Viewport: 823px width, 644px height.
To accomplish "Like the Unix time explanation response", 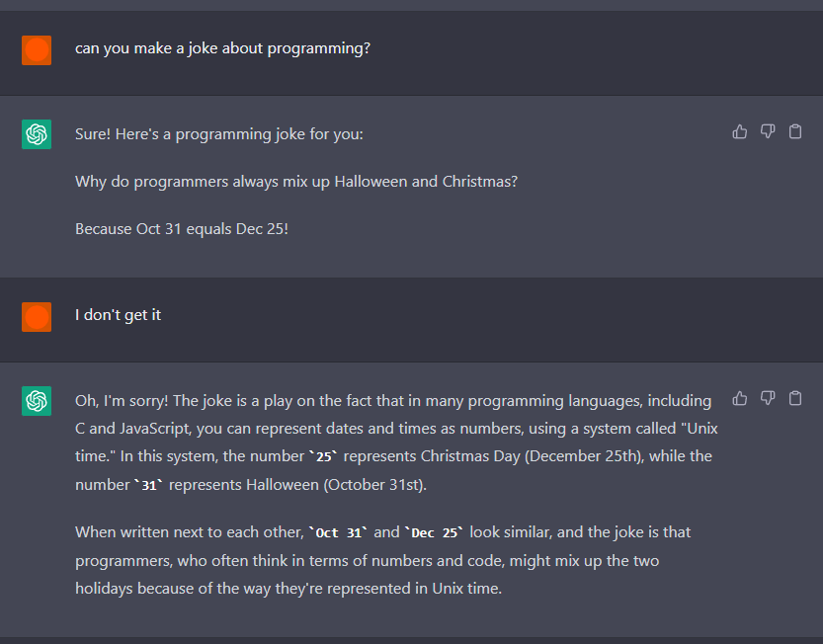I will [x=740, y=398].
